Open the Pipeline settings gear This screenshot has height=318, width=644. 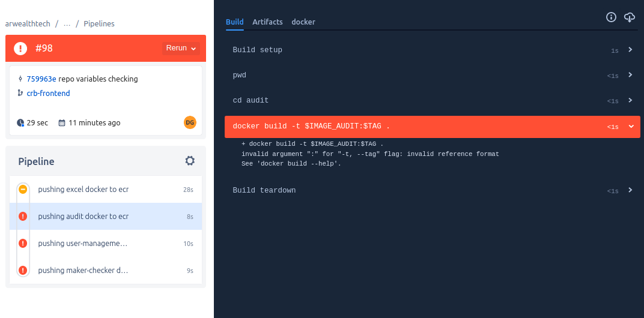[190, 161]
